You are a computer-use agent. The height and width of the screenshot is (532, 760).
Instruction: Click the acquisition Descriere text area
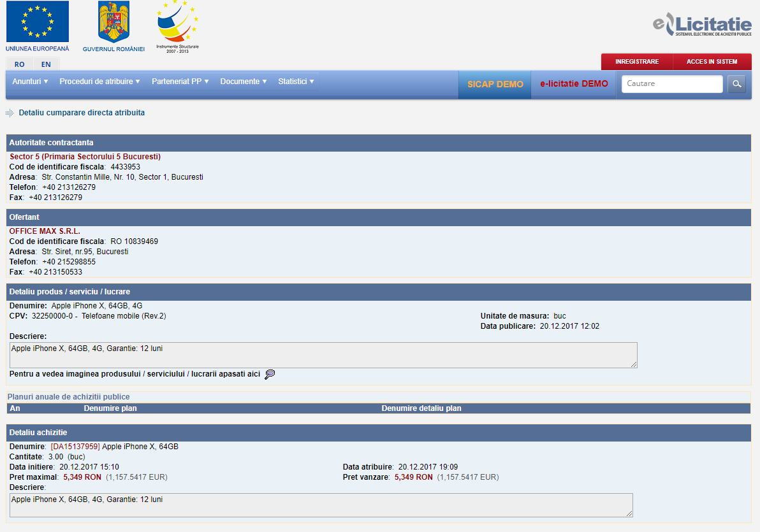(321, 505)
